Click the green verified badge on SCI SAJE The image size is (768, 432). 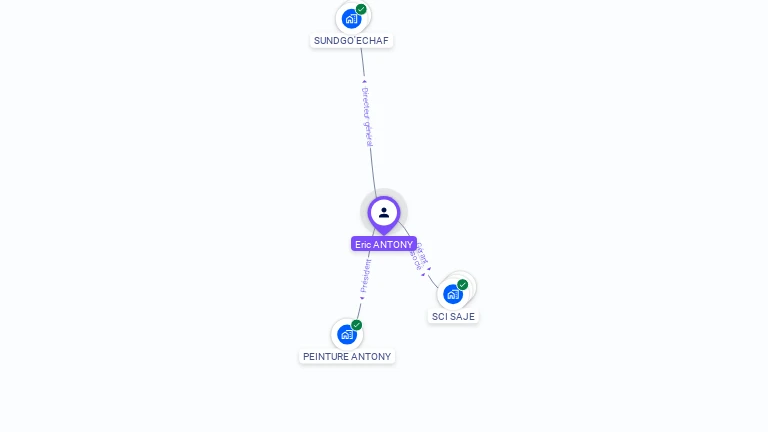point(463,285)
